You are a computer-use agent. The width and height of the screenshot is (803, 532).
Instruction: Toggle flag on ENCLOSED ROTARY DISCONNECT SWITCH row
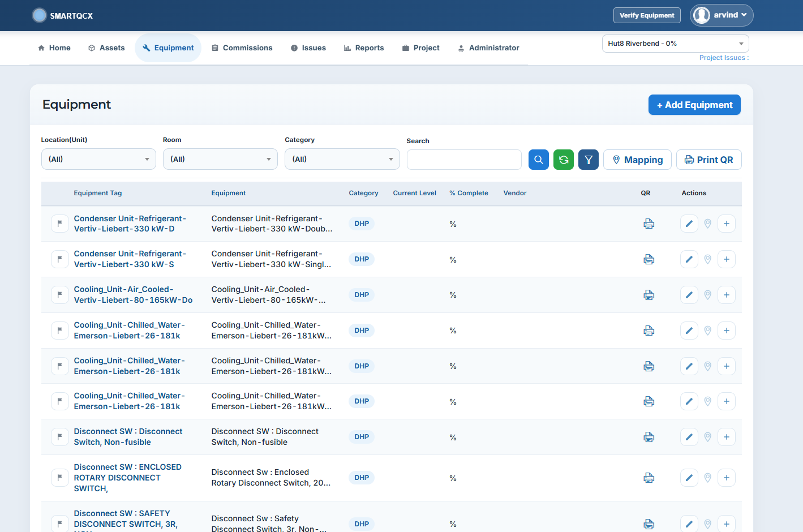[59, 478]
